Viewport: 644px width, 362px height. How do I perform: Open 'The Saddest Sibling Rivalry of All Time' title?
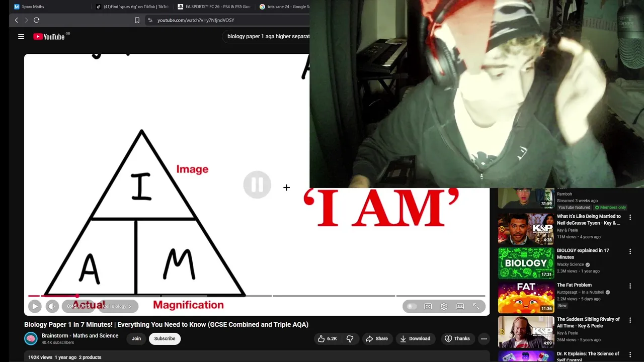click(588, 322)
